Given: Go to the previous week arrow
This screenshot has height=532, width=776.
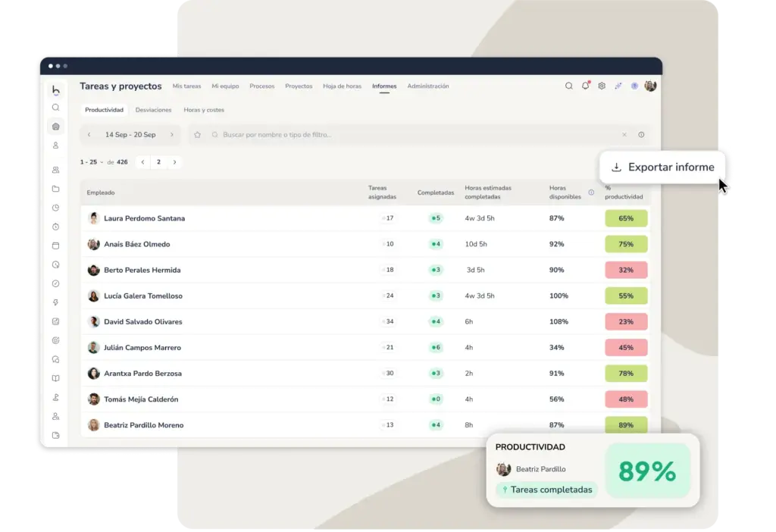Looking at the screenshot, I should (89, 135).
